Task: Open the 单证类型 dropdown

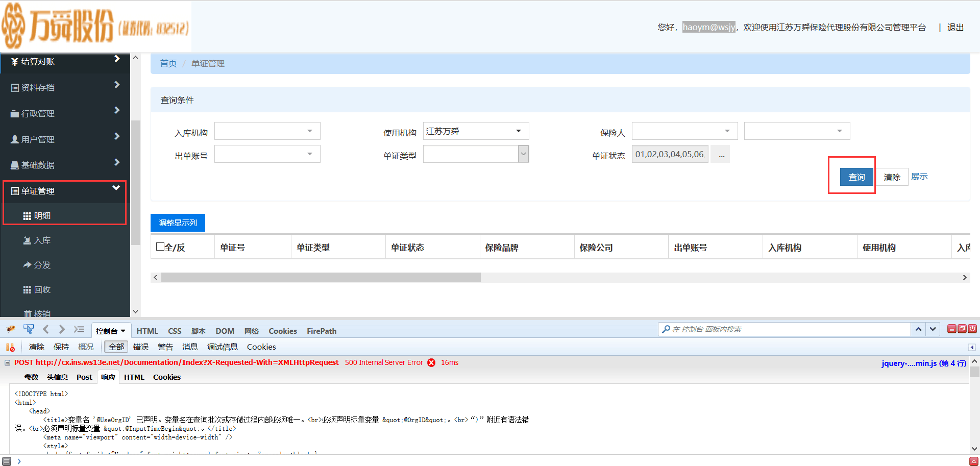Action: click(476, 154)
